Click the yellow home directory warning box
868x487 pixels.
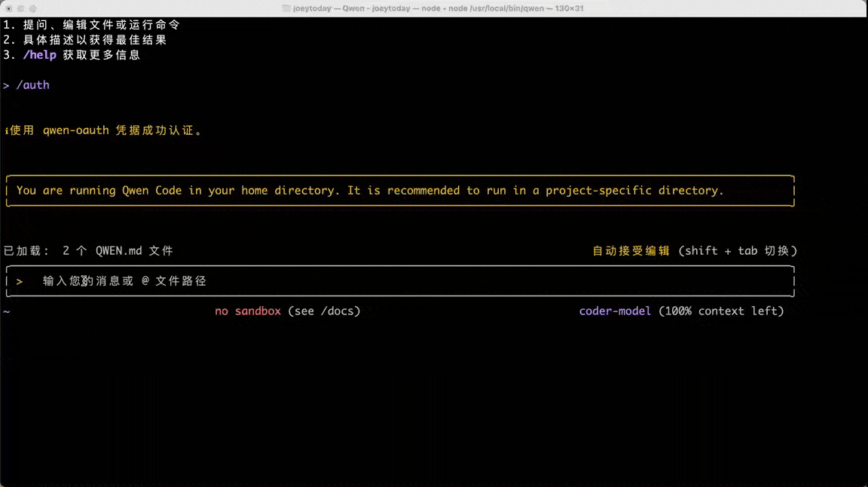tap(399, 191)
